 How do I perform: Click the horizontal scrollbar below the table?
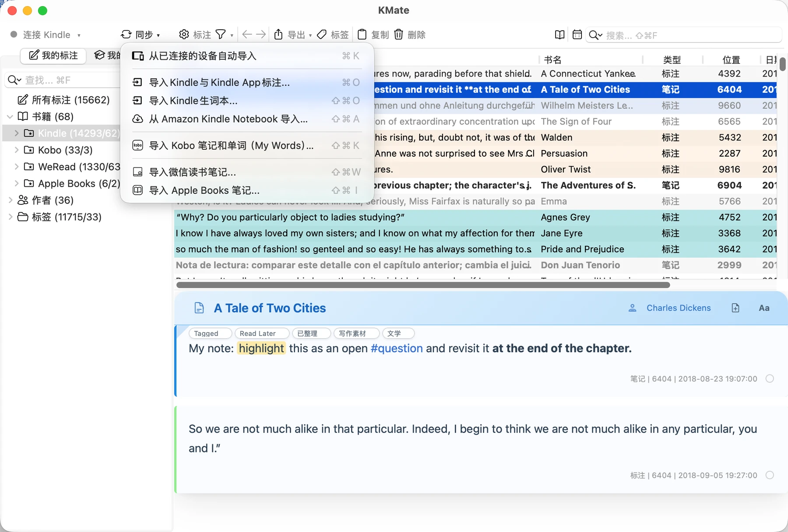(423, 285)
